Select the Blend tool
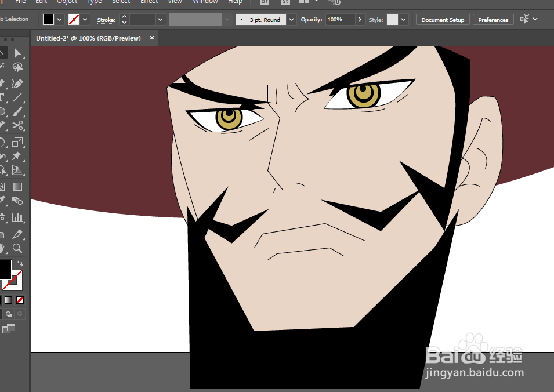 tap(17, 201)
